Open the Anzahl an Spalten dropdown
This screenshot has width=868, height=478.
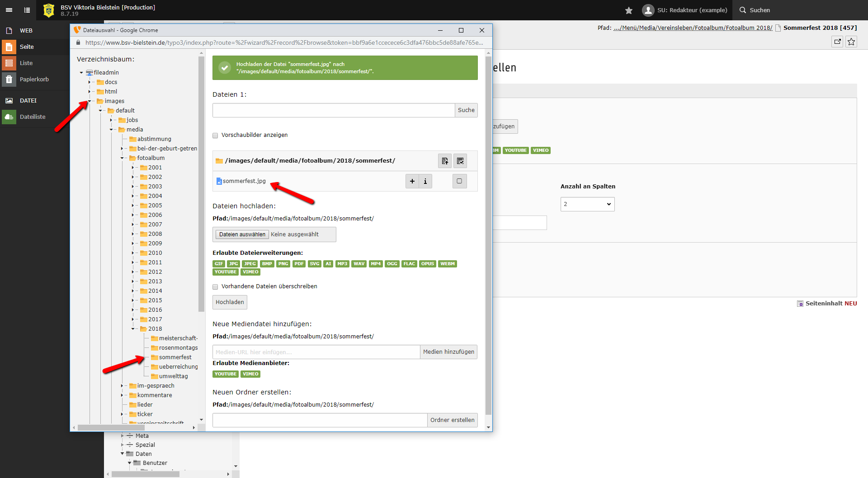tap(587, 204)
